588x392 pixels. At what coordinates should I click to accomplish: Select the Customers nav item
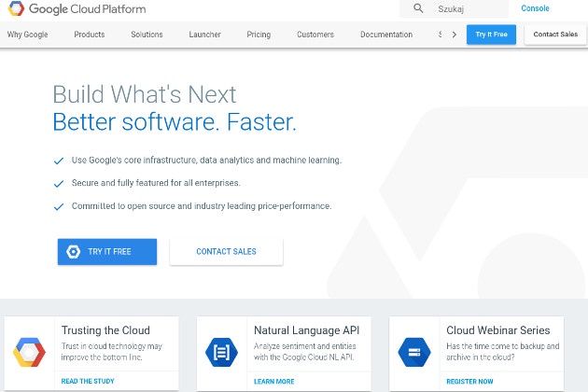point(315,35)
